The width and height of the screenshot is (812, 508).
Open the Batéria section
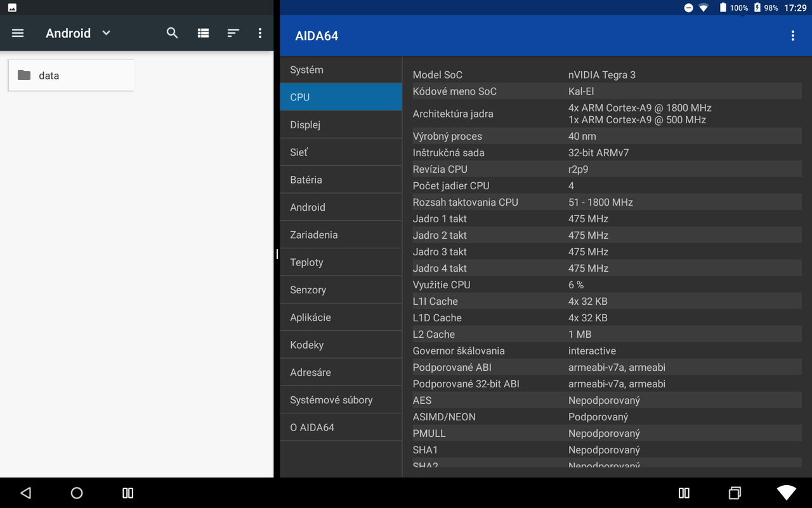[x=341, y=180]
